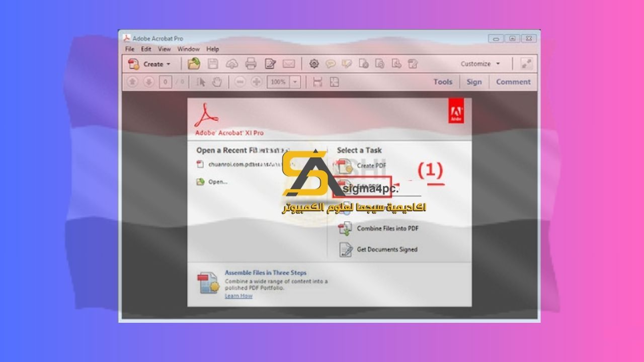Click the Fit One Full Page icon
The height and width of the screenshot is (362, 644).
[x=335, y=82]
